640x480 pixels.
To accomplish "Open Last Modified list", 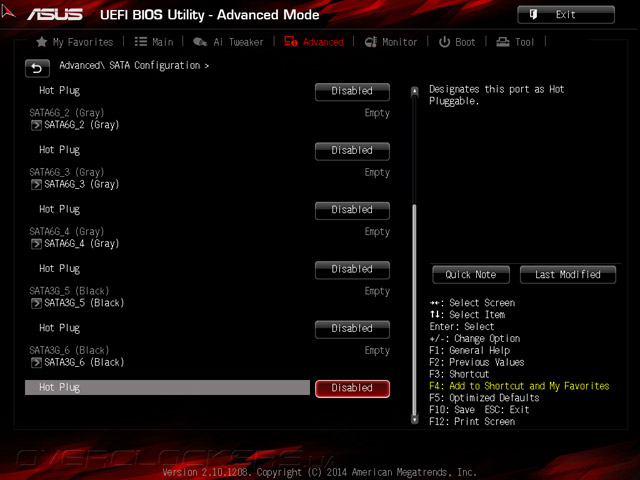I will click(x=568, y=275).
